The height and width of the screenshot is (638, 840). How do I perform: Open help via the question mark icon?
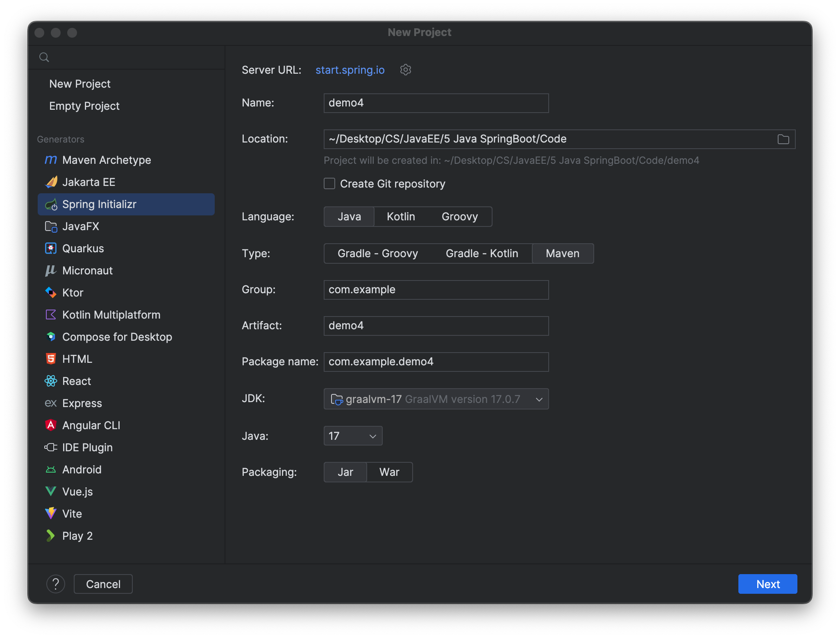coord(56,584)
